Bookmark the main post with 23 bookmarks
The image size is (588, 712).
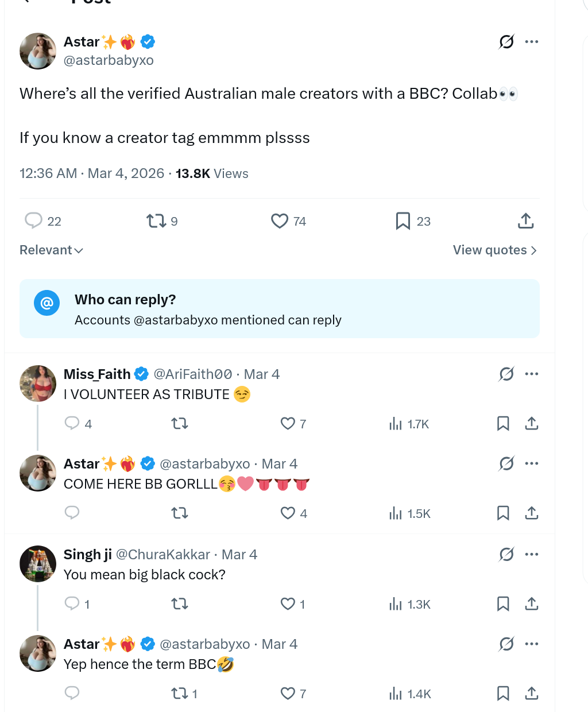coord(403,221)
